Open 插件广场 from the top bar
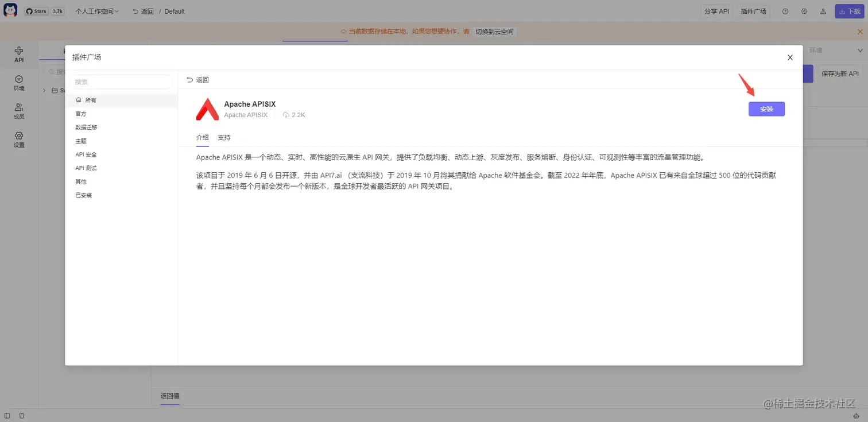The height and width of the screenshot is (422, 868). coord(753,11)
